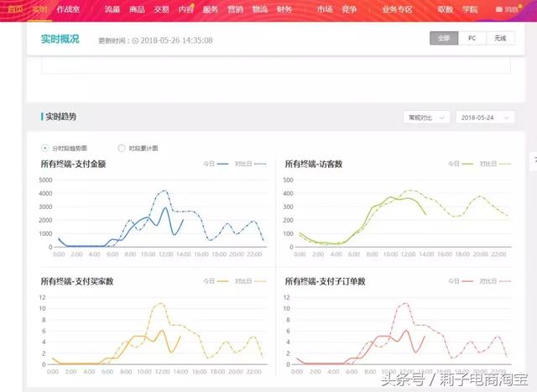Toggle 对比日 legend in 支付买家数 chart
Viewport: 537px width, 392px height.
pyautogui.click(x=250, y=281)
